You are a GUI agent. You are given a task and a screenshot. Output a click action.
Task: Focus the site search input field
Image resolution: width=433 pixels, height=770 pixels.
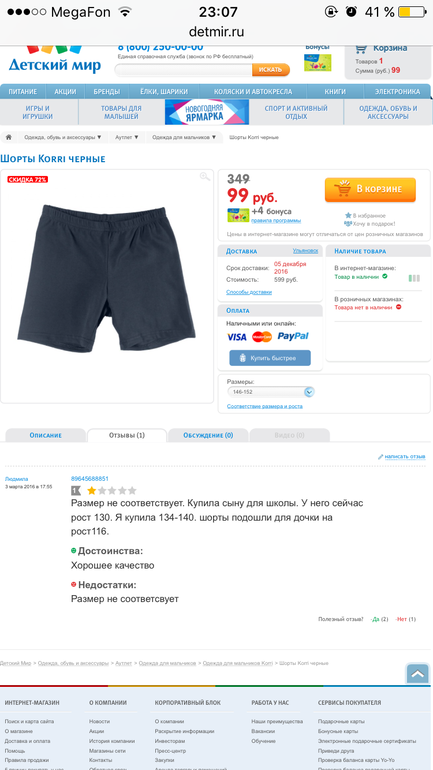(x=184, y=70)
